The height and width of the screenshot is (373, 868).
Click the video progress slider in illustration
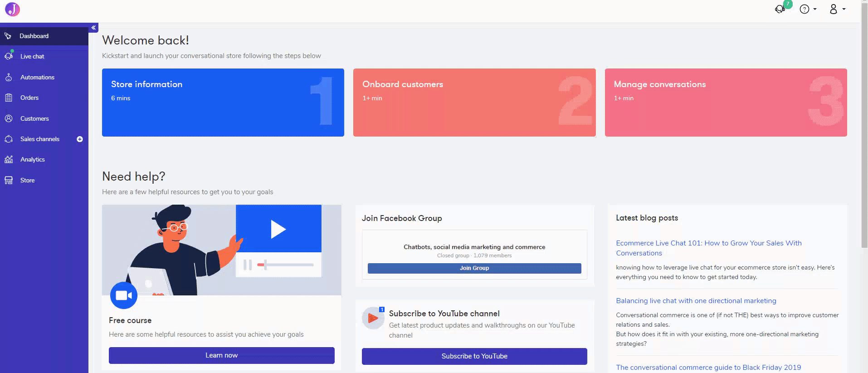(285, 265)
